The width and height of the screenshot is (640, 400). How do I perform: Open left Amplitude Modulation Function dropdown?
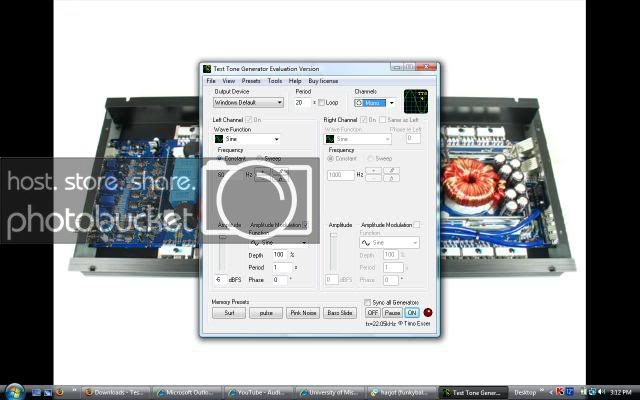[x=279, y=242]
